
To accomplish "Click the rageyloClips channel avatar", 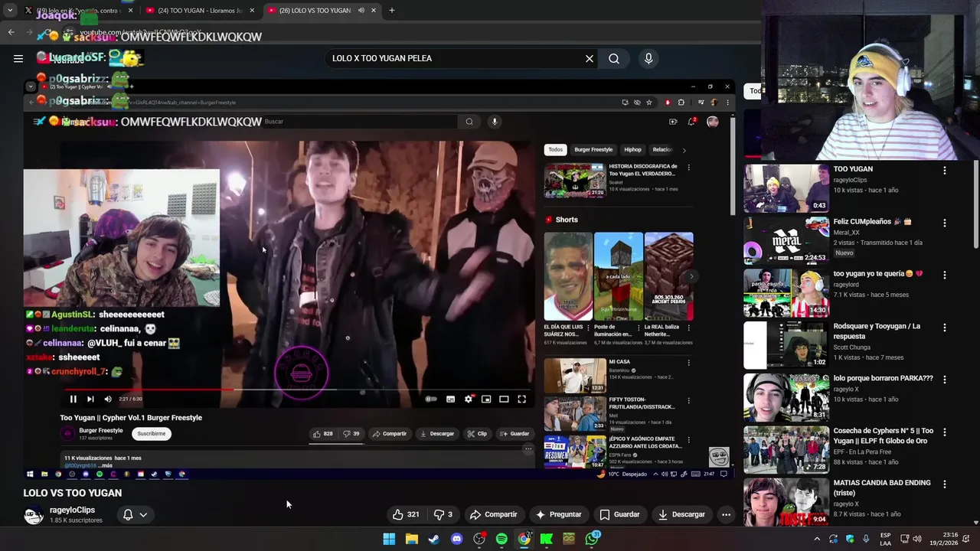I will [x=34, y=514].
